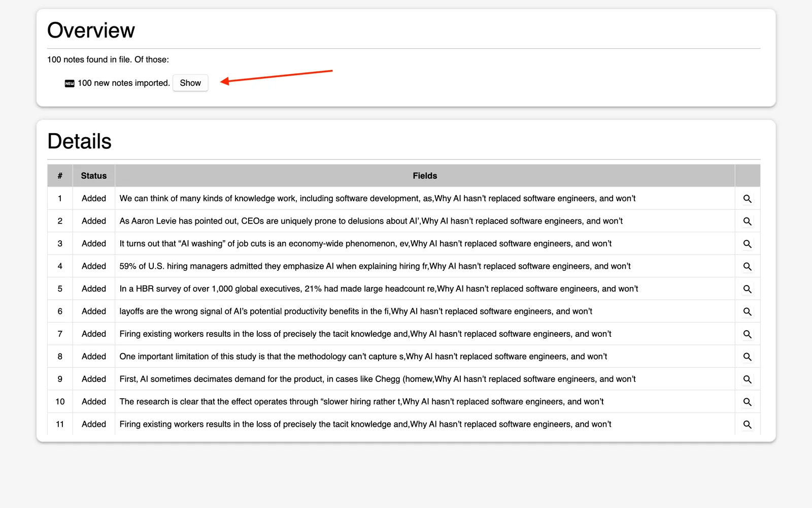Screen dimensions: 812x508
Task: Open magnifier icon in row 11
Action: 747,424
